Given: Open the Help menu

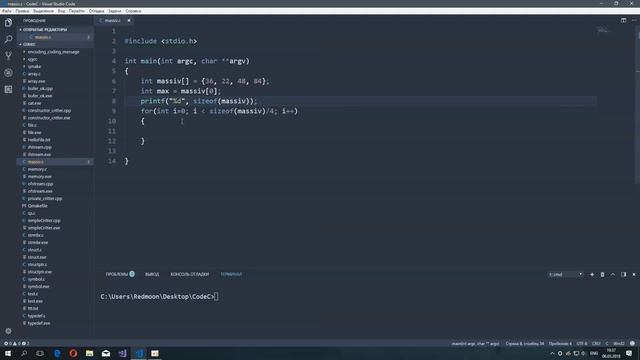Looking at the screenshot, I should tap(133, 11).
